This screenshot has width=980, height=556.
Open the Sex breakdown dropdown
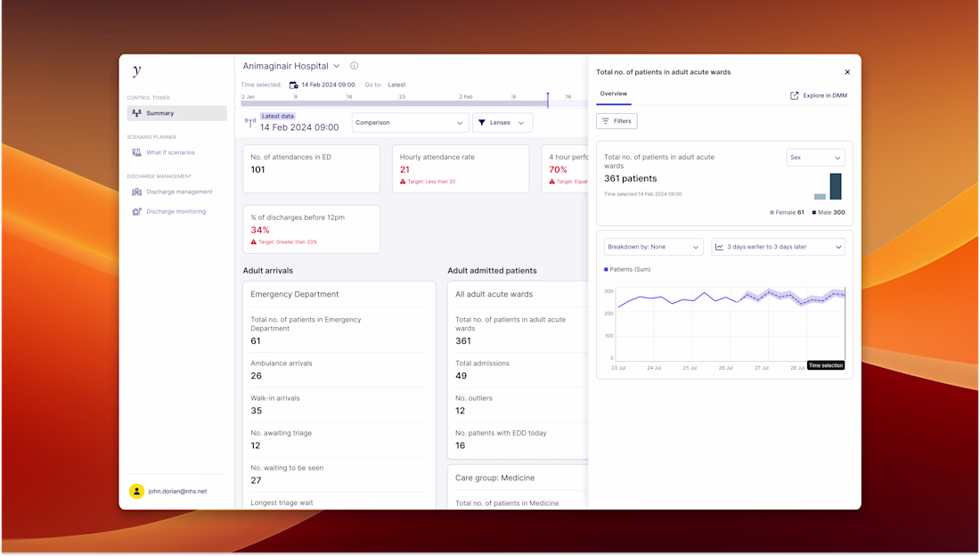[815, 158]
